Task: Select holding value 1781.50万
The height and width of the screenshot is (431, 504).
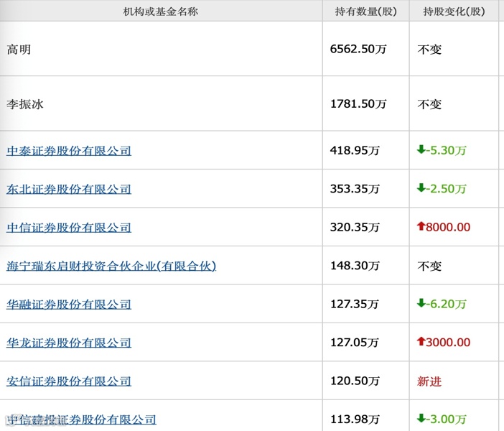Action: (x=358, y=103)
